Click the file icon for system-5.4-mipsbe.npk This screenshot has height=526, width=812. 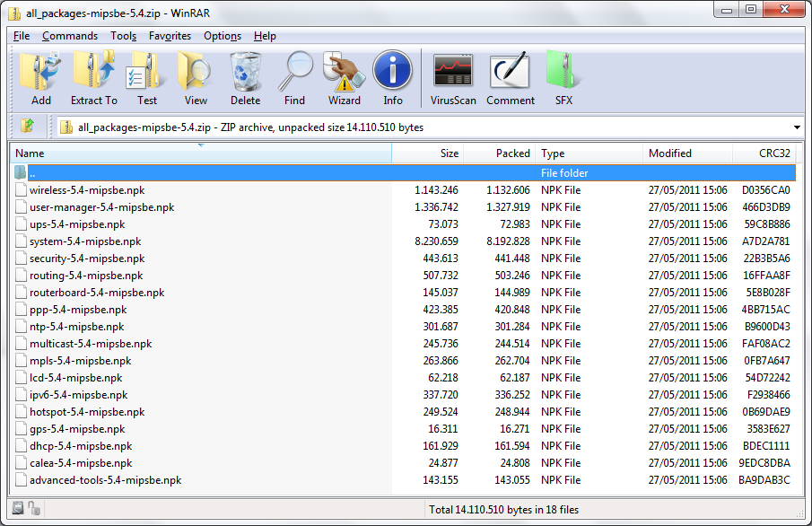21,241
